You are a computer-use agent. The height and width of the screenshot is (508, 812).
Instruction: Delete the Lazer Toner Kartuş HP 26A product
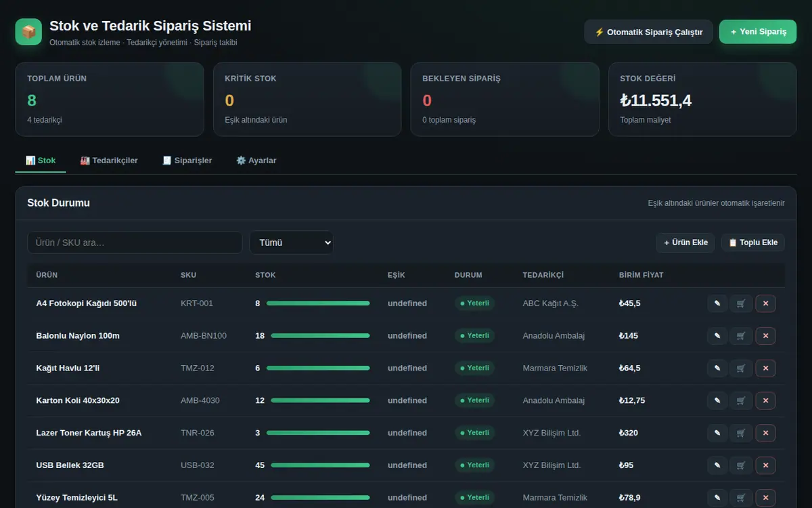click(765, 433)
